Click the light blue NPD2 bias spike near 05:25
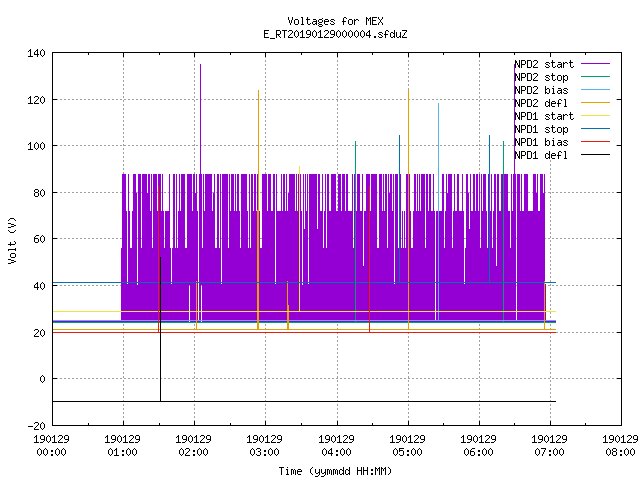Viewport: 640px width, 480px height. click(438, 211)
